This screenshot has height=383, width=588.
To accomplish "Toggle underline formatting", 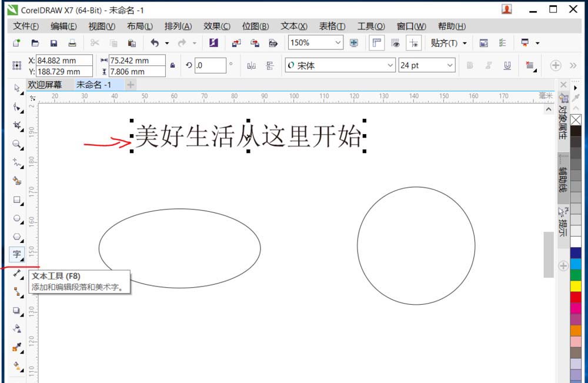I will point(507,65).
